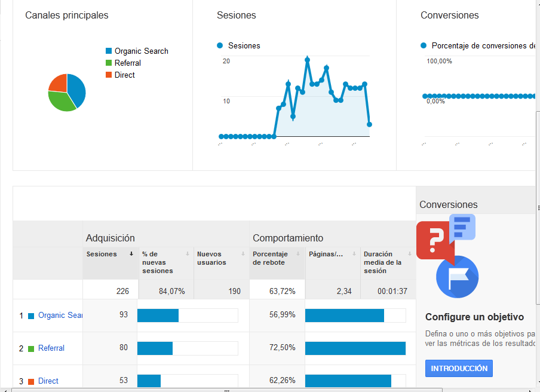Sort by Páginas column arrow
Viewport: 540px width, 392px height.
click(354, 254)
